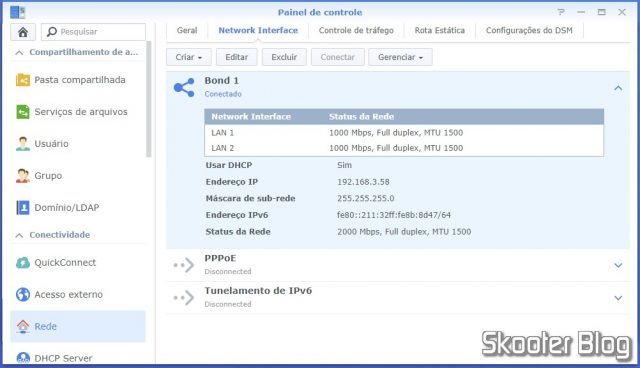Open the Controle de tráfego tab
This screenshot has height=368, width=640.
coord(356,31)
